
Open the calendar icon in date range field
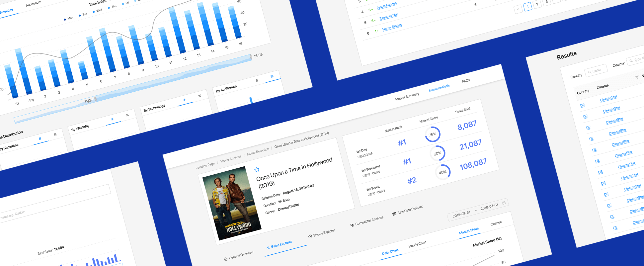504,203
